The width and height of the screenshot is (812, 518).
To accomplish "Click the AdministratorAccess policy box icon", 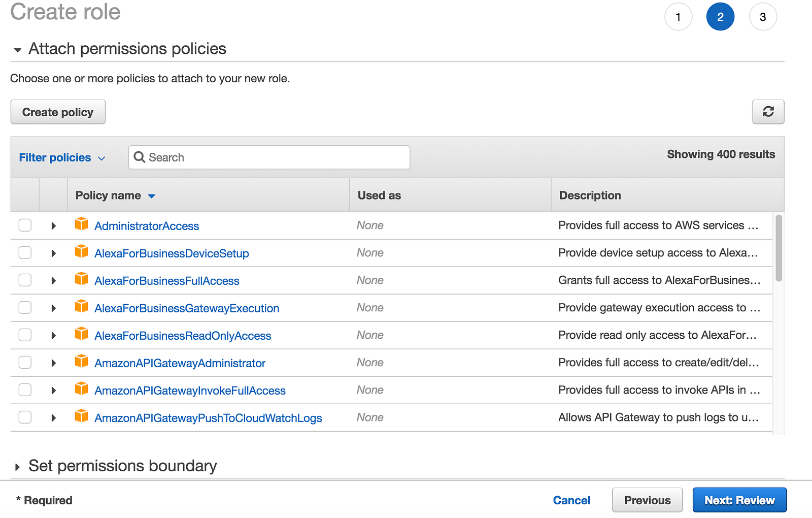I will pos(81,224).
